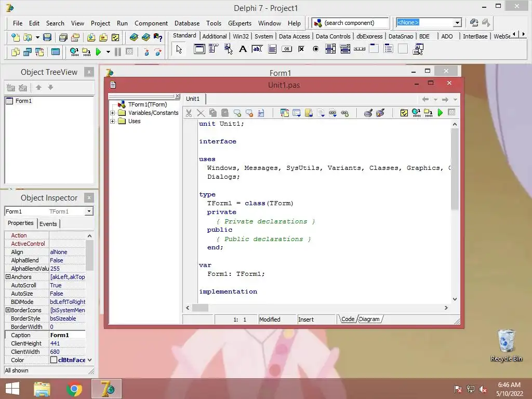
Task: Click Add file to project icon
Action: [x=91, y=37]
